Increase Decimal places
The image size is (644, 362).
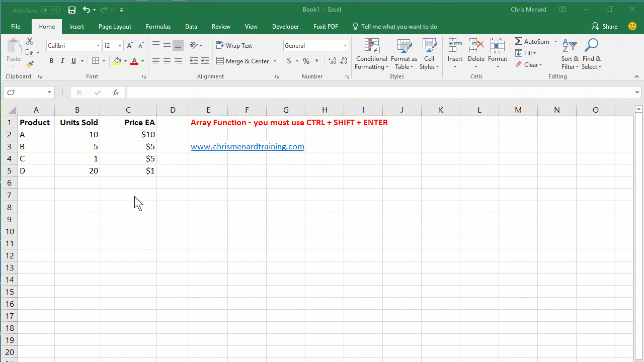tap(333, 61)
